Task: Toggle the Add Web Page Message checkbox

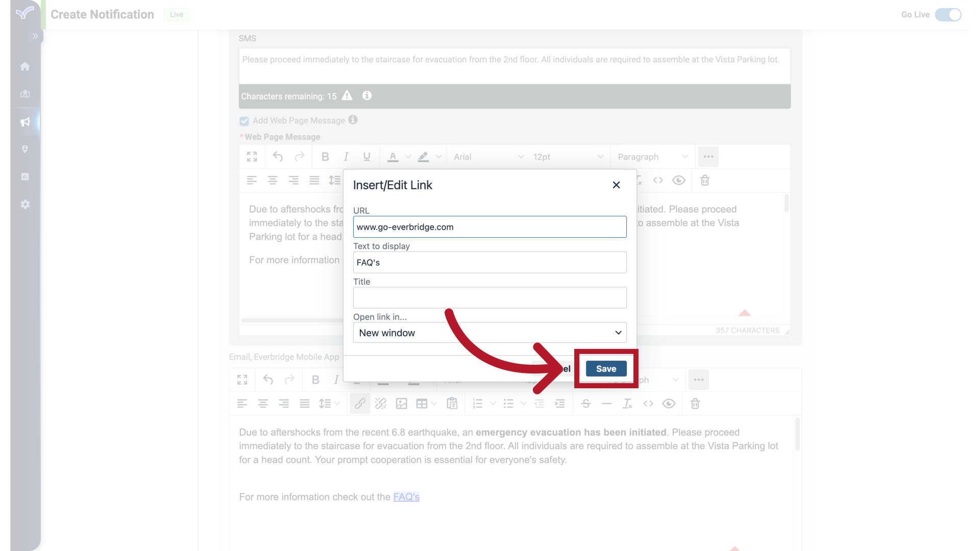Action: coord(244,120)
